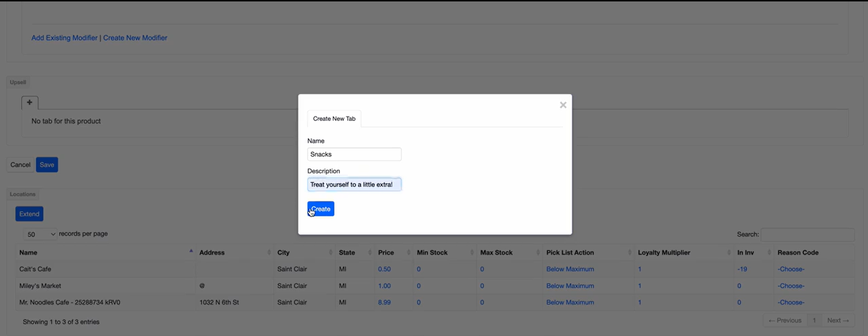Edit Cait's Cafe In Inv value -19
The height and width of the screenshot is (336, 868).
coord(742,269)
